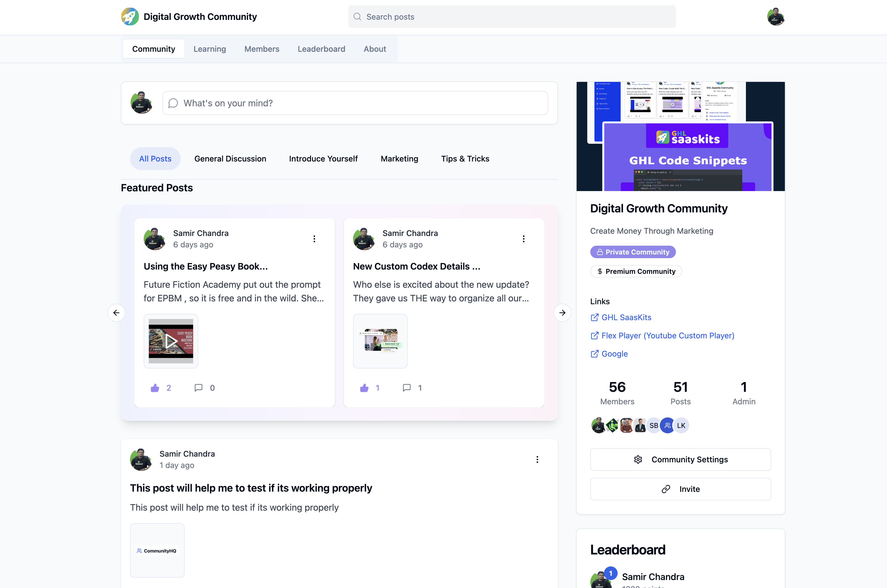The width and height of the screenshot is (887, 588).
Task: Like the New Custom Codex Details post
Action: [364, 388]
